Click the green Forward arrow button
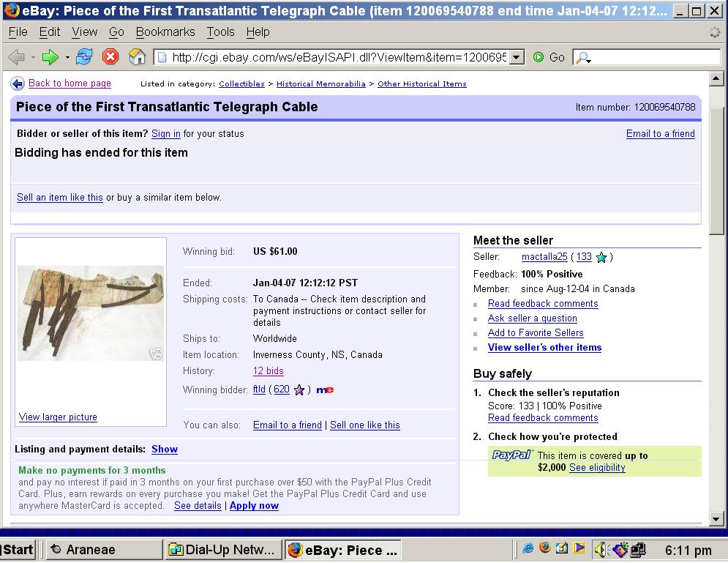The width and height of the screenshot is (728, 563). coord(50,57)
